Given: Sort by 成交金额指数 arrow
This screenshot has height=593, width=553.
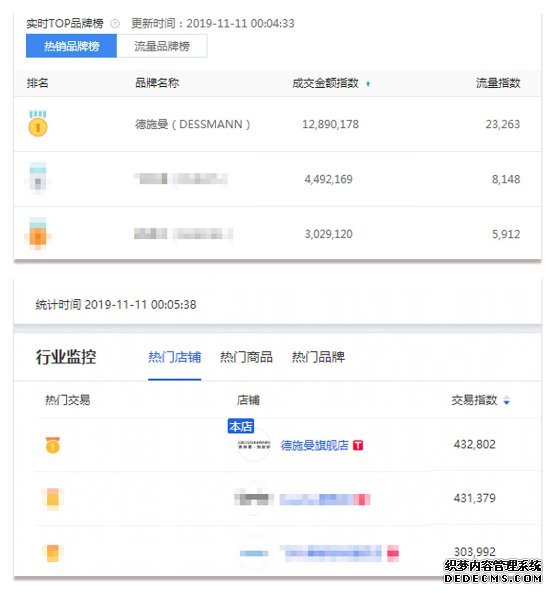Looking at the screenshot, I should pyautogui.click(x=368, y=84).
